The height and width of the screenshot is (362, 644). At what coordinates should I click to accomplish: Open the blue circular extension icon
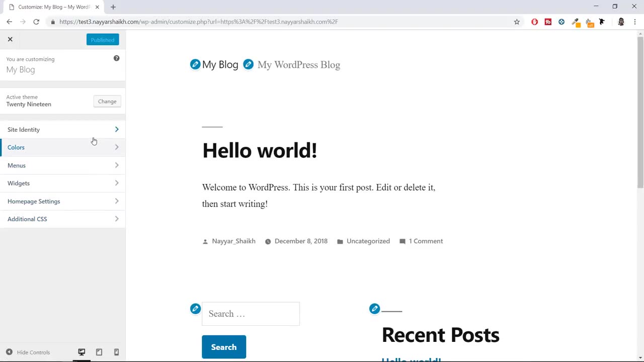click(x=561, y=22)
